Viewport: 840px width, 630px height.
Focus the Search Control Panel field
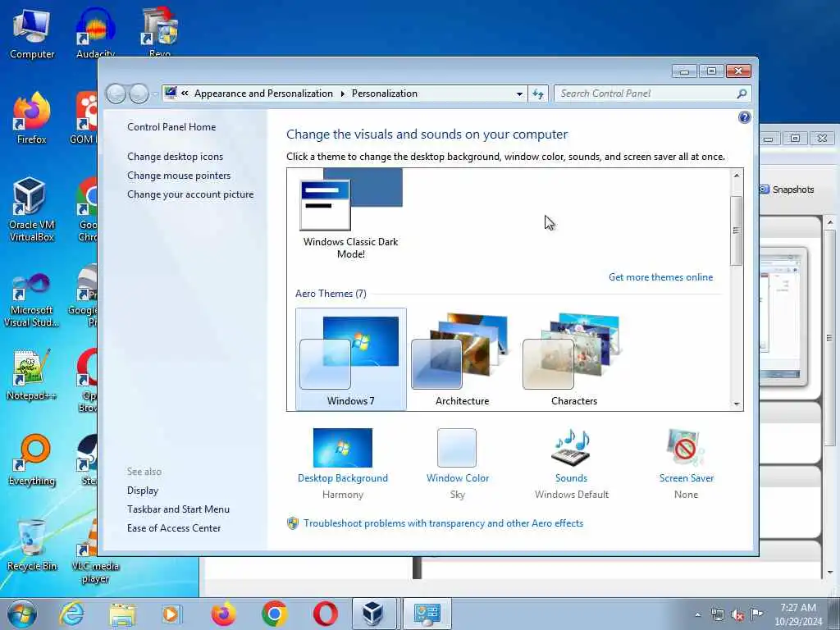652,94
